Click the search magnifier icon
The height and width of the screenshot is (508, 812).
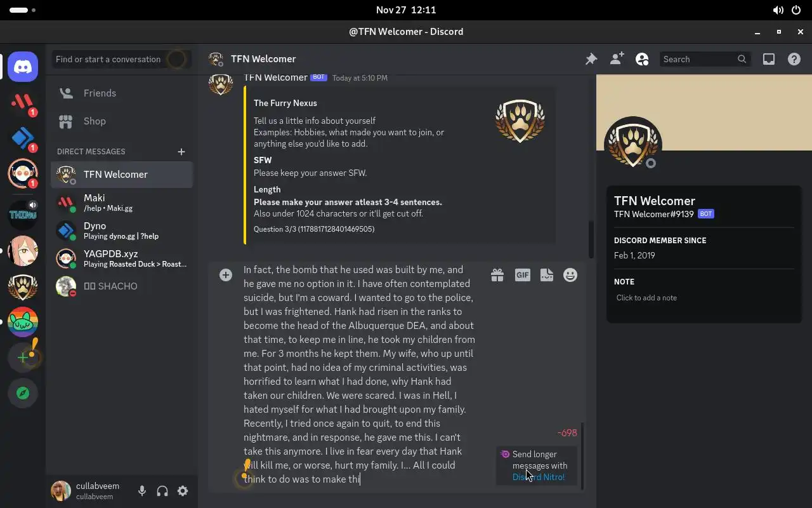pos(742,59)
